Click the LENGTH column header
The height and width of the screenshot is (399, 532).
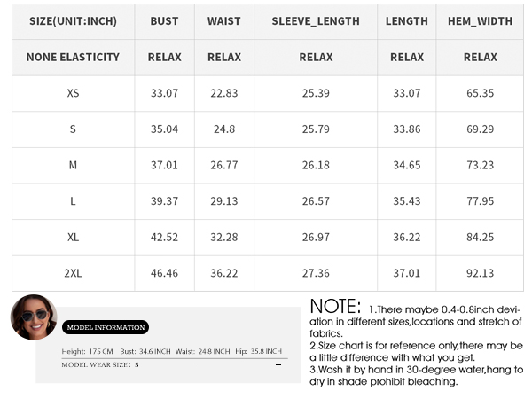click(x=406, y=21)
